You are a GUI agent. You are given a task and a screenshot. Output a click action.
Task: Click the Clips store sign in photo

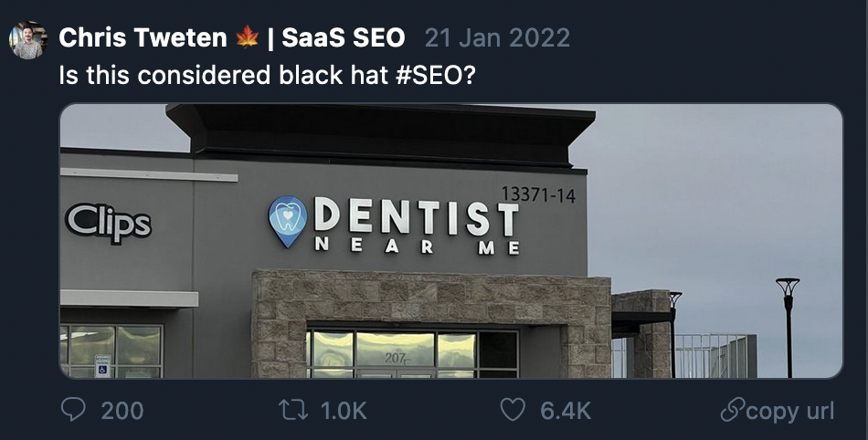click(109, 222)
